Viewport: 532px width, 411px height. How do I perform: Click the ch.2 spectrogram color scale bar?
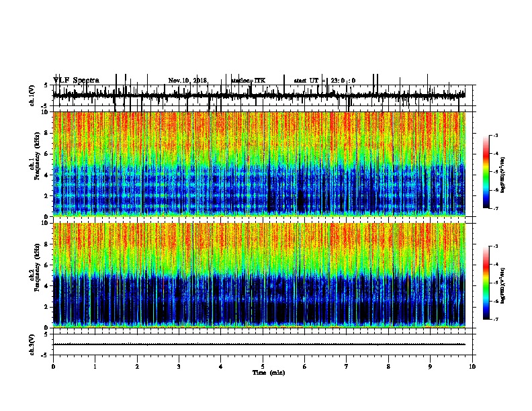[486, 283]
